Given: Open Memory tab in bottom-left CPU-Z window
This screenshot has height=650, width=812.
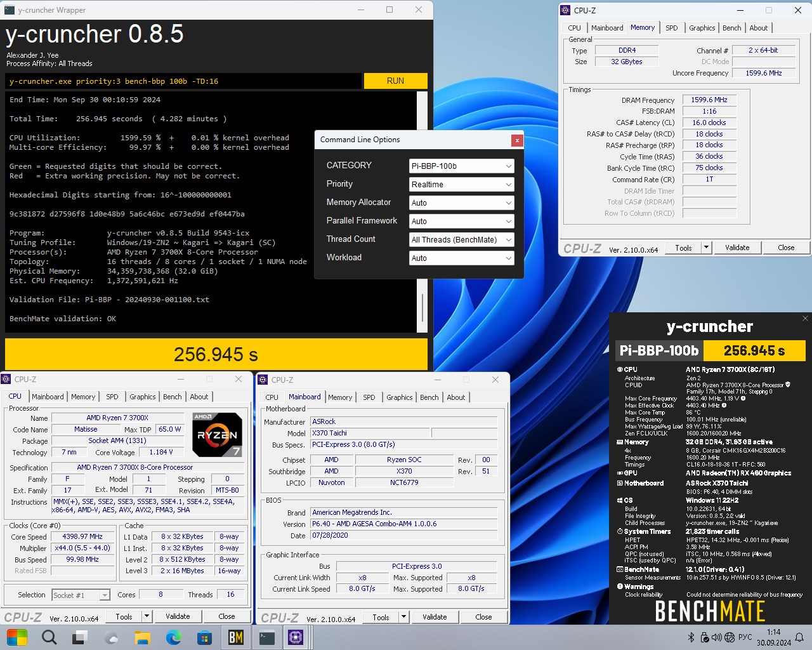Looking at the screenshot, I should pyautogui.click(x=83, y=397).
